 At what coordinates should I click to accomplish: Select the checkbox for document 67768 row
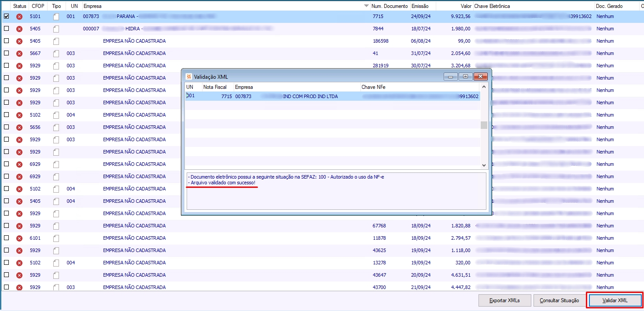(x=6, y=226)
